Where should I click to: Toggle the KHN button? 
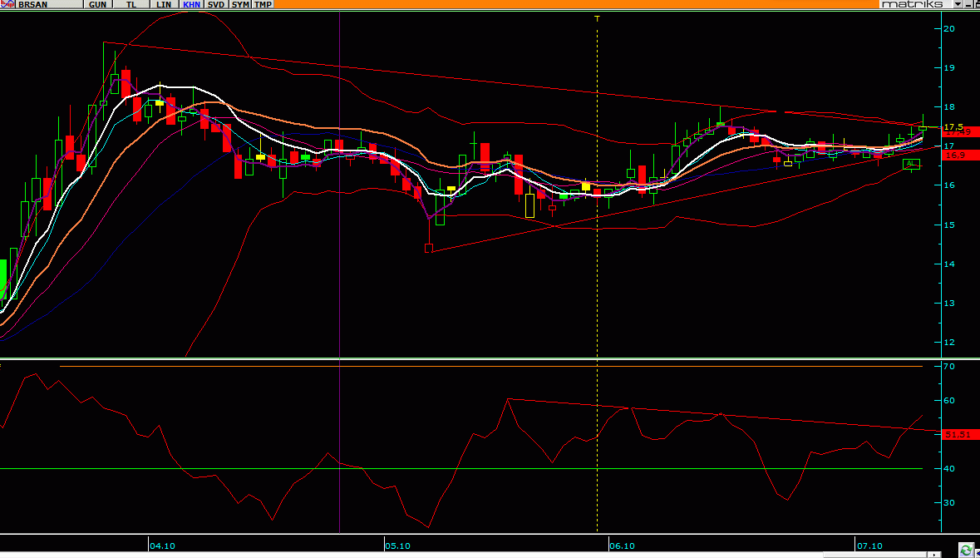(192, 4)
